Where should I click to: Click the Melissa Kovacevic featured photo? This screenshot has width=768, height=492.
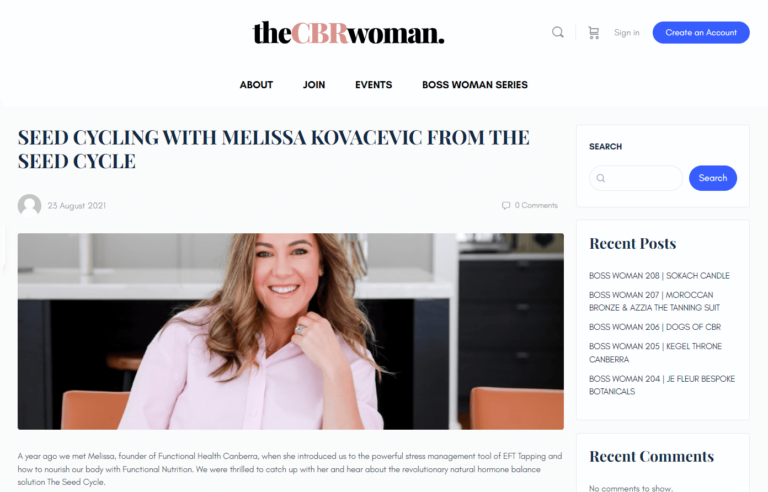290,331
